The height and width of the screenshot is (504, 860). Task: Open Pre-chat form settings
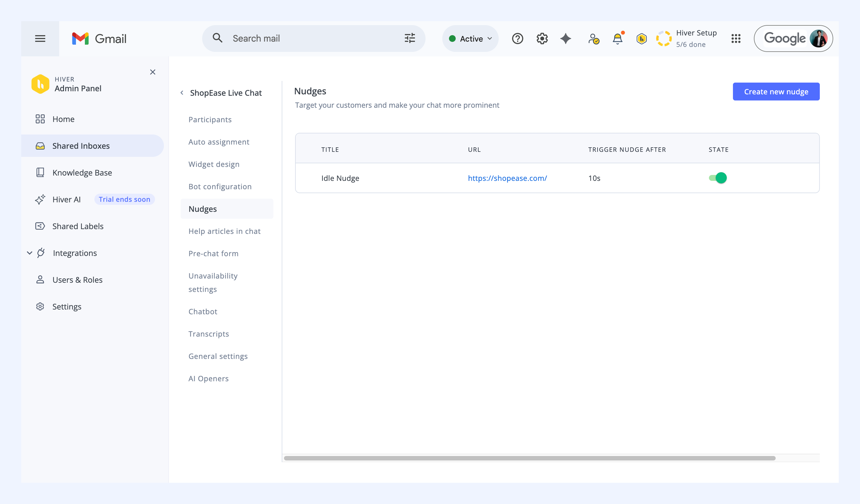click(x=213, y=254)
